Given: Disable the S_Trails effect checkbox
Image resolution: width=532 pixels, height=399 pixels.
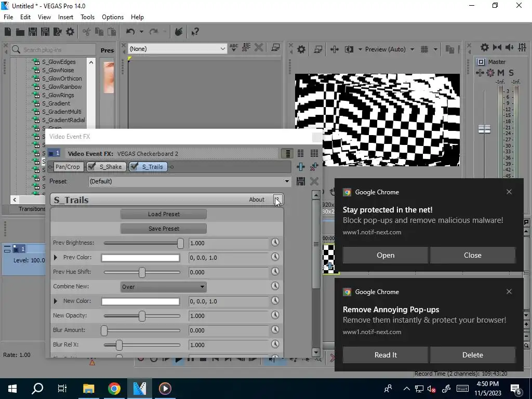Looking at the screenshot, I should pyautogui.click(x=134, y=167).
